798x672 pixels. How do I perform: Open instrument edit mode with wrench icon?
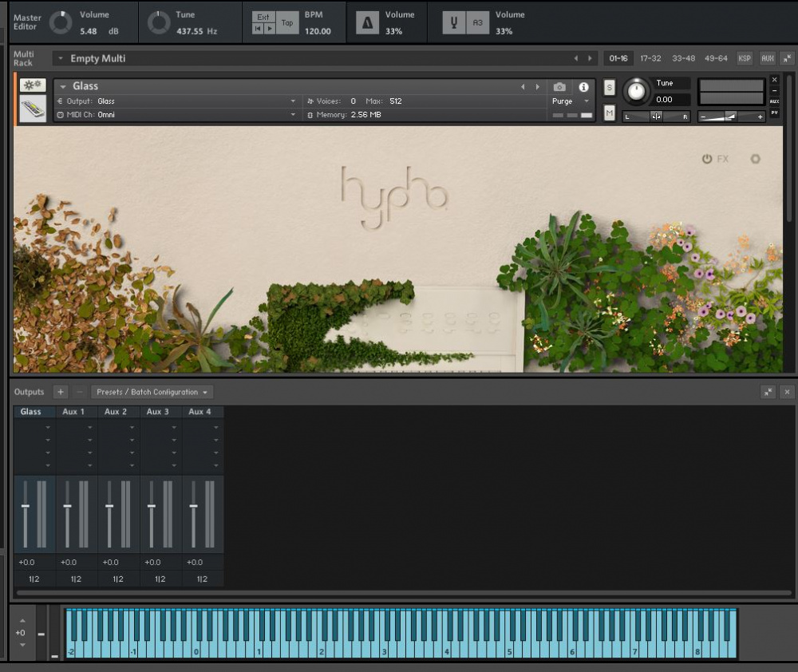[x=33, y=85]
